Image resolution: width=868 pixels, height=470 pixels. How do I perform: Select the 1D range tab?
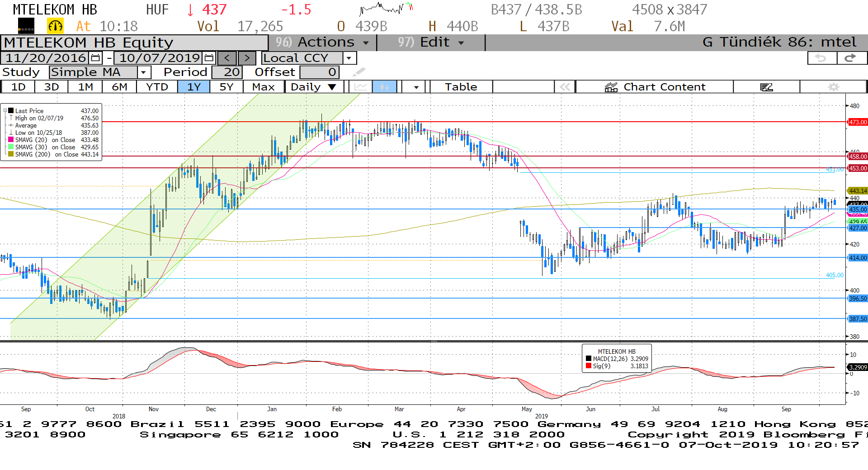[x=18, y=87]
